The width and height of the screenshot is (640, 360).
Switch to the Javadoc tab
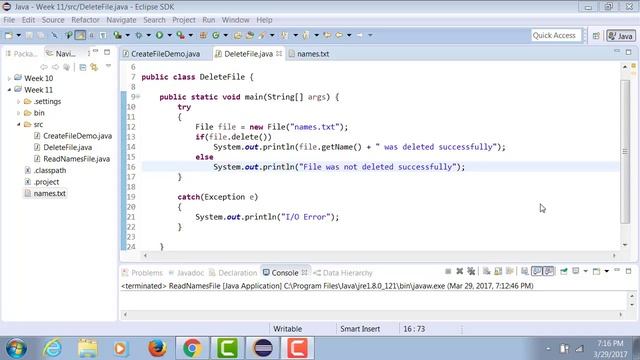point(186,273)
